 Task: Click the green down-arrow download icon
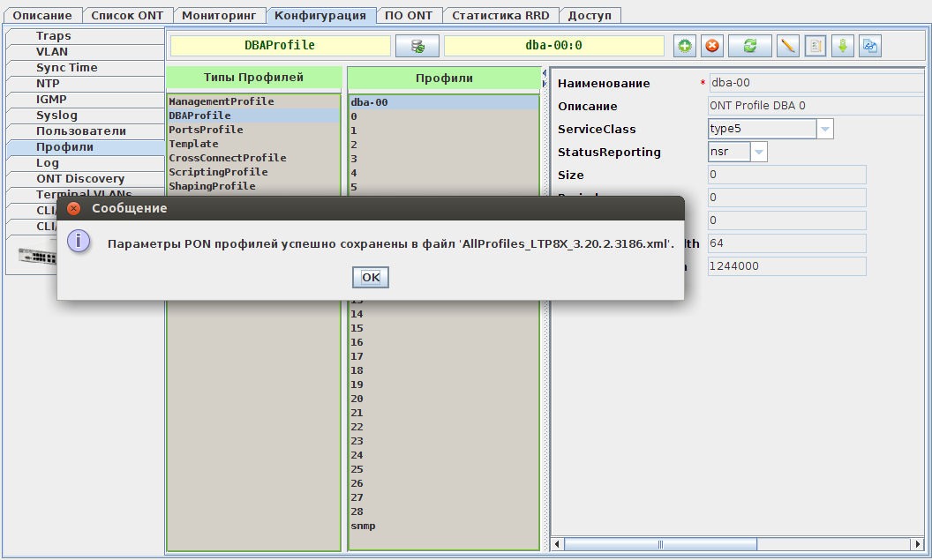point(842,46)
